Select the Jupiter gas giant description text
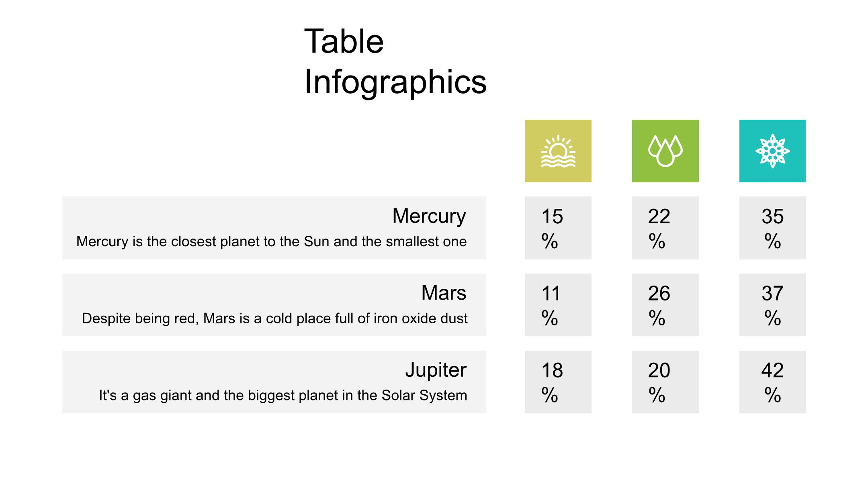The image size is (868, 488). click(283, 396)
